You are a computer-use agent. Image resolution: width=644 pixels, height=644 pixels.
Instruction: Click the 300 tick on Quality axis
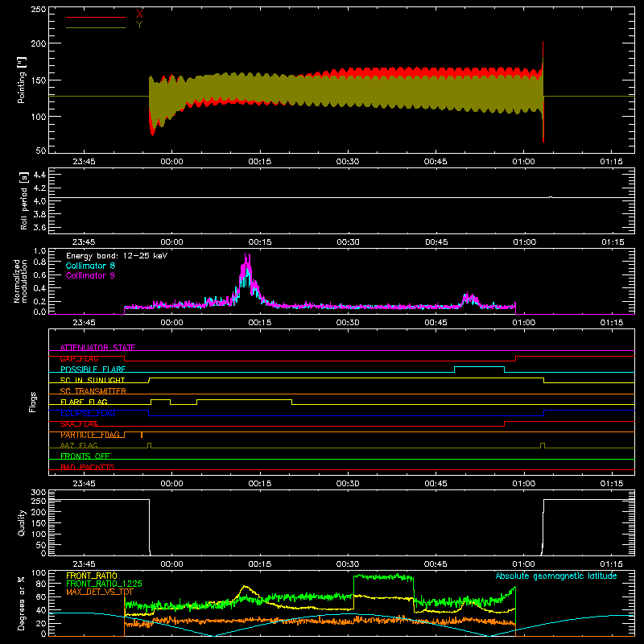39,493
